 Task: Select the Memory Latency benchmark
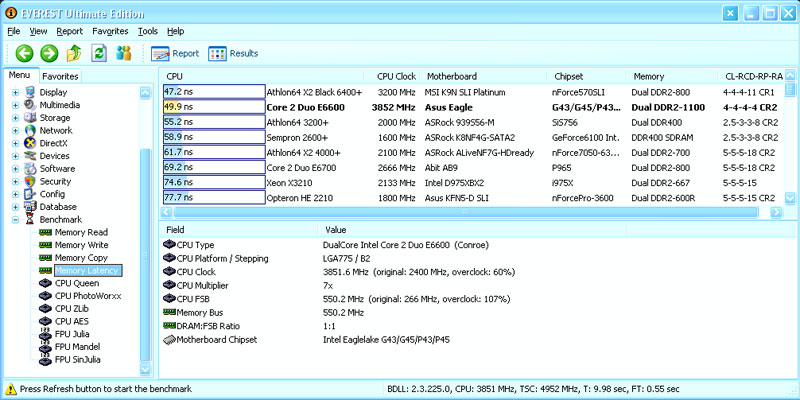(86, 271)
